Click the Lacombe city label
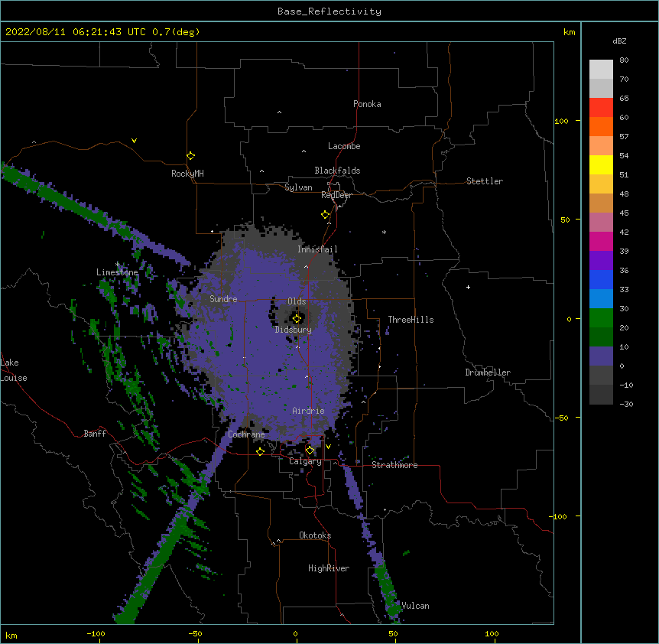 coord(344,146)
